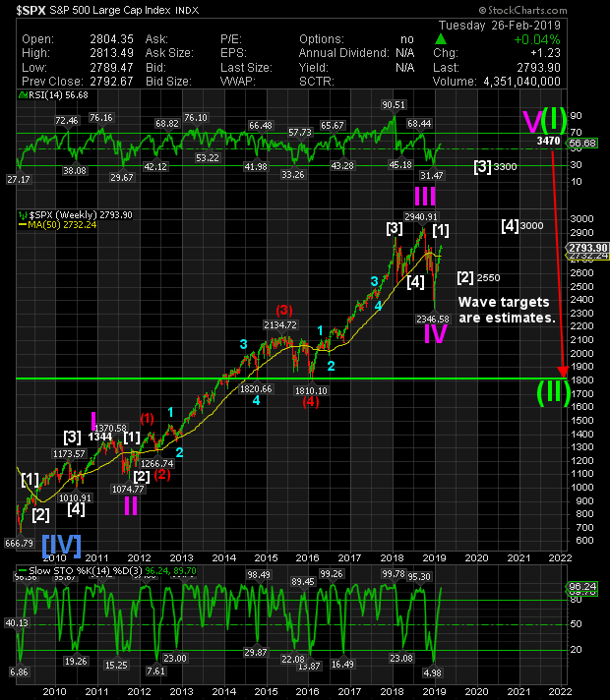
Task: Click the RSI label 72.46
Action: [x=67, y=121]
